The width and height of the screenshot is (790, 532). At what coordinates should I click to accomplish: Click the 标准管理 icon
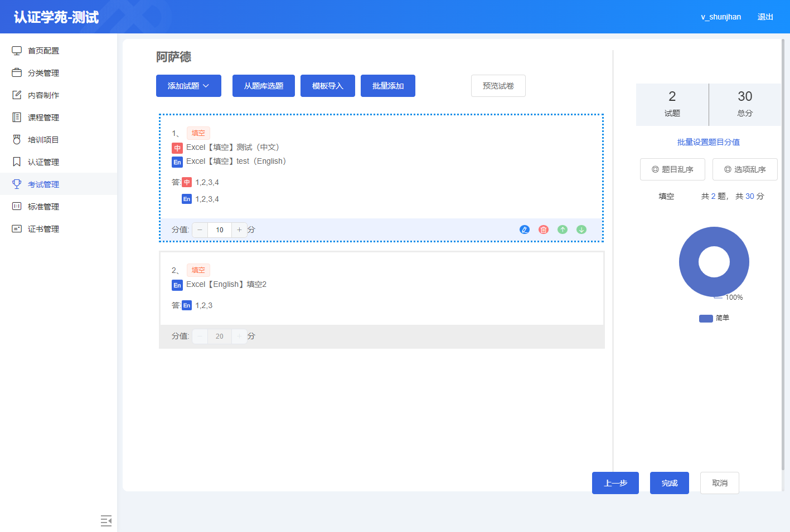click(17, 207)
